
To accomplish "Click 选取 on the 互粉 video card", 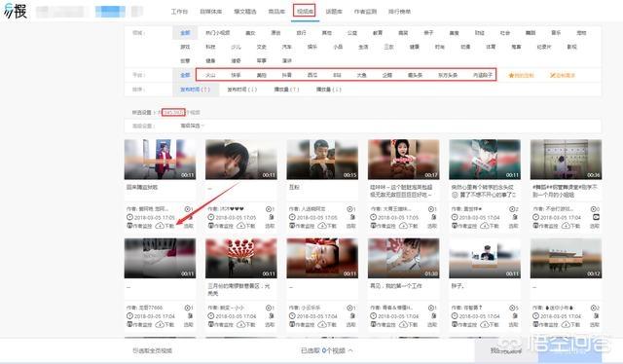I will pyautogui.click(x=350, y=226).
